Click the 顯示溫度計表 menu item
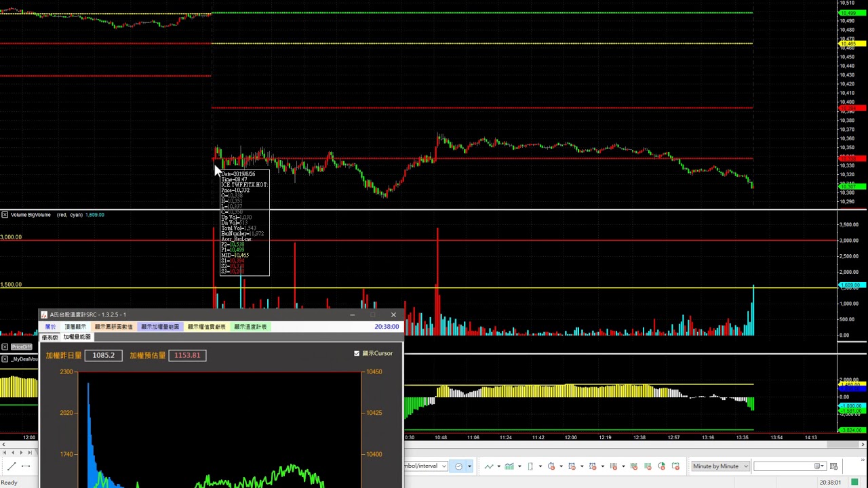The image size is (868, 488). click(x=250, y=327)
